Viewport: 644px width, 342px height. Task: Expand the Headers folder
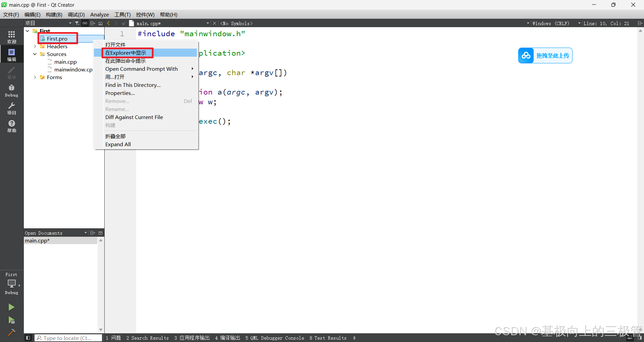(x=35, y=46)
